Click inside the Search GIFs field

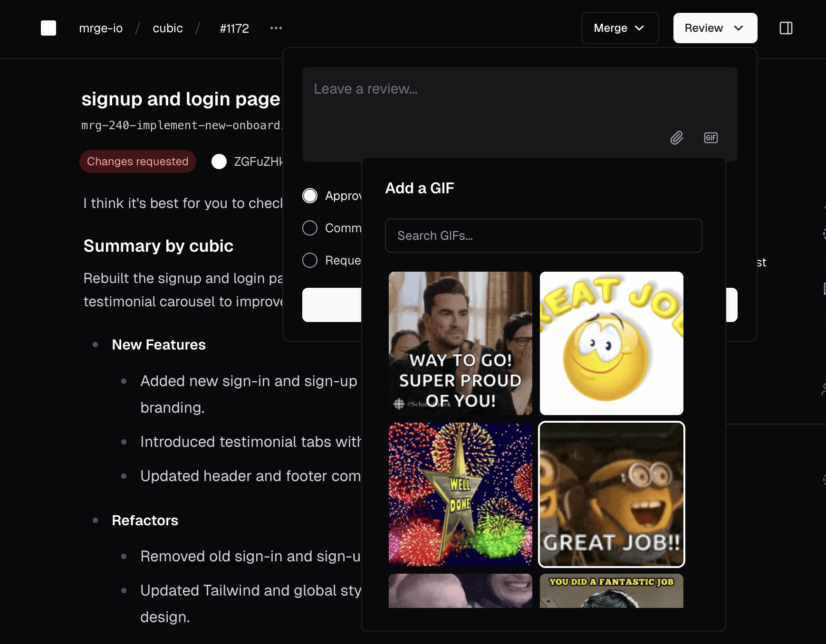pos(543,236)
